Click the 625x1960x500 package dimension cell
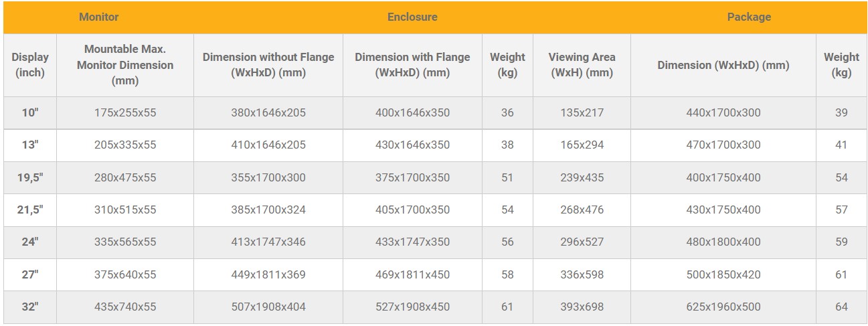Screen dimensions: 868x326 723,307
